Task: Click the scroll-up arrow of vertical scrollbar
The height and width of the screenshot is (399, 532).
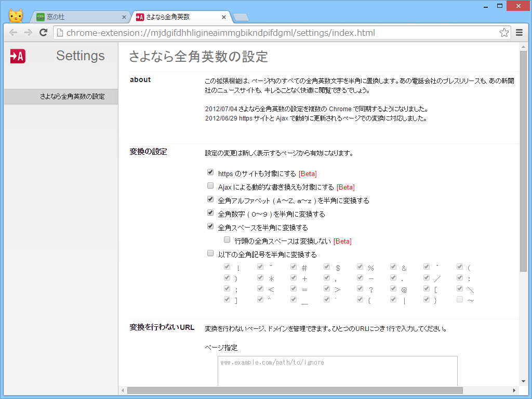Action: click(523, 47)
